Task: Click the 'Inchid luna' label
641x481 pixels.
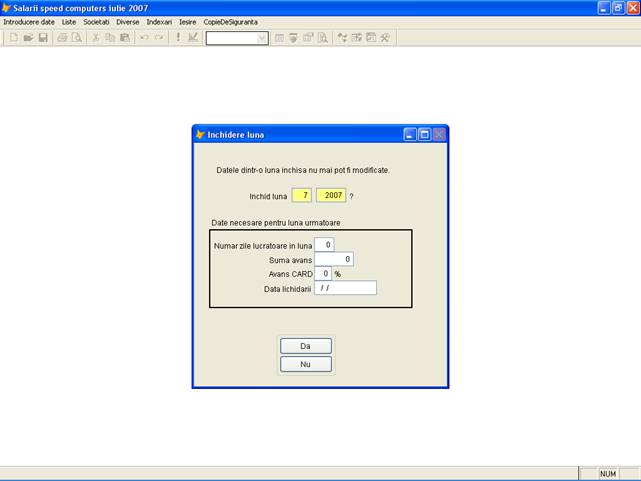Action: coord(268,197)
